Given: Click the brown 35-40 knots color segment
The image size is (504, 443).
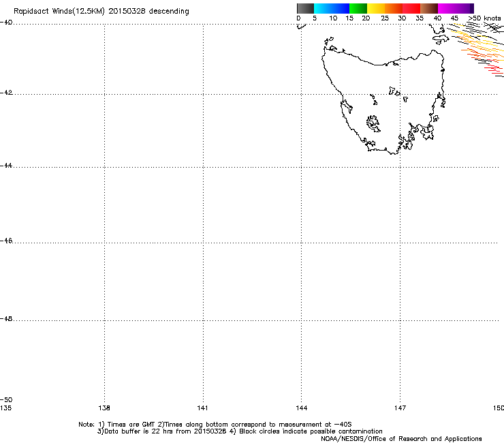Looking at the screenshot, I should pos(429,8).
